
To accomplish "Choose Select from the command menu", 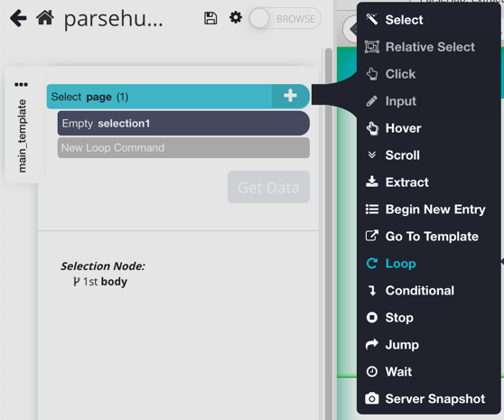I will tap(404, 20).
